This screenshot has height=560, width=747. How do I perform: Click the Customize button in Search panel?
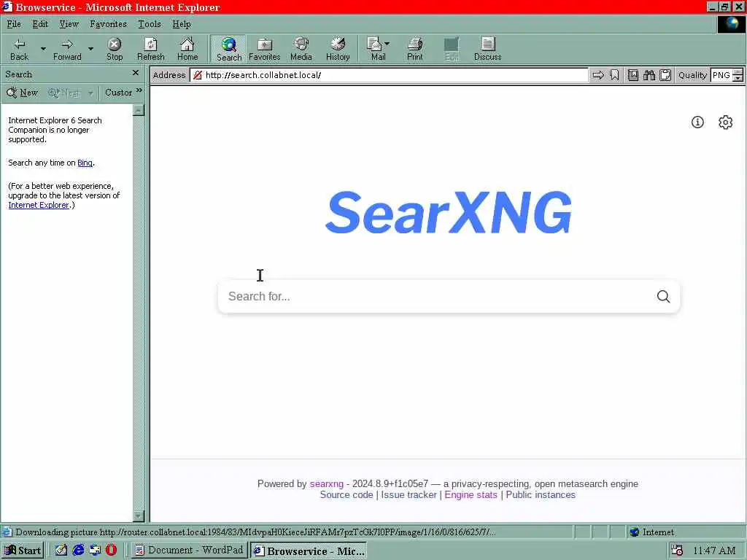[x=118, y=93]
